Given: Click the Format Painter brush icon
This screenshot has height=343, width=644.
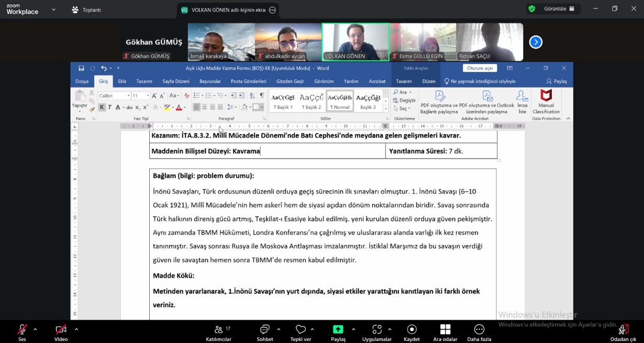Looking at the screenshot, I should point(92,109).
